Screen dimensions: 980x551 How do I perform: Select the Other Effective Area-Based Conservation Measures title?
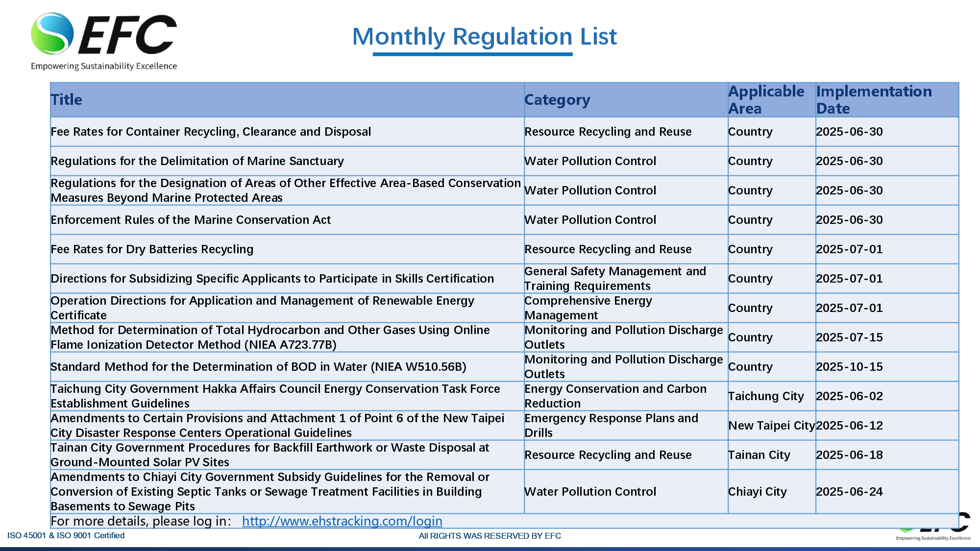[286, 191]
